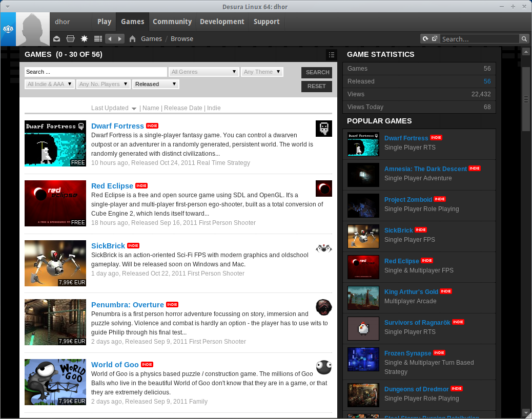The height and width of the screenshot is (419, 532).
Task: Open SickBrick title link in main games list
Action: tap(108, 246)
